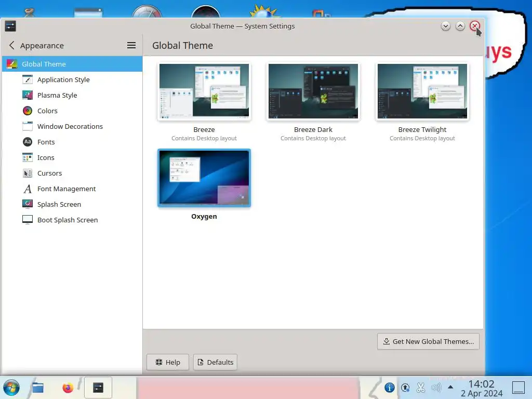Click the Help button
This screenshot has height=399, width=532.
pos(168,362)
